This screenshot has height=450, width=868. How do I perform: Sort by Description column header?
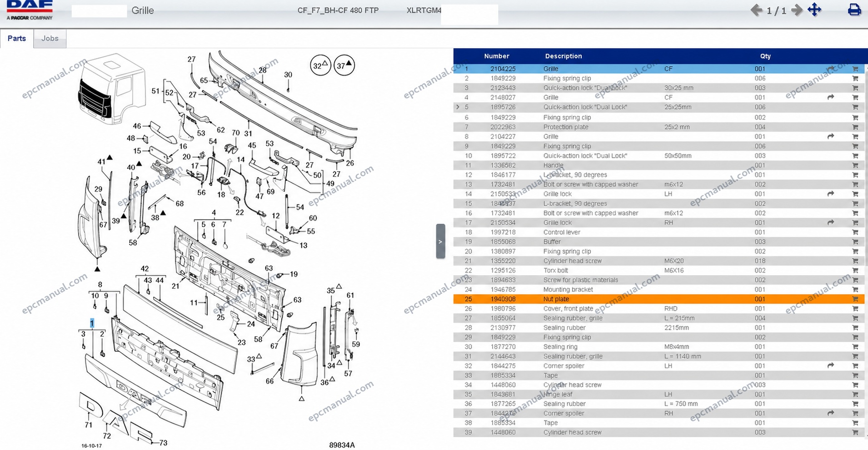tap(564, 56)
